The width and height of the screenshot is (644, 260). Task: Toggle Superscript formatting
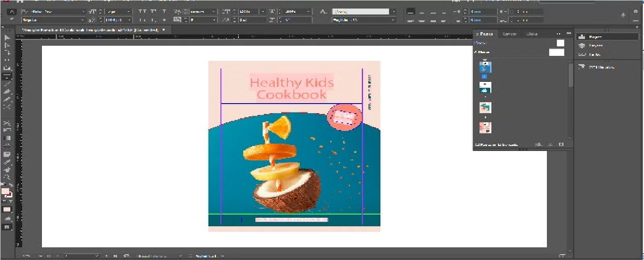[x=153, y=12]
